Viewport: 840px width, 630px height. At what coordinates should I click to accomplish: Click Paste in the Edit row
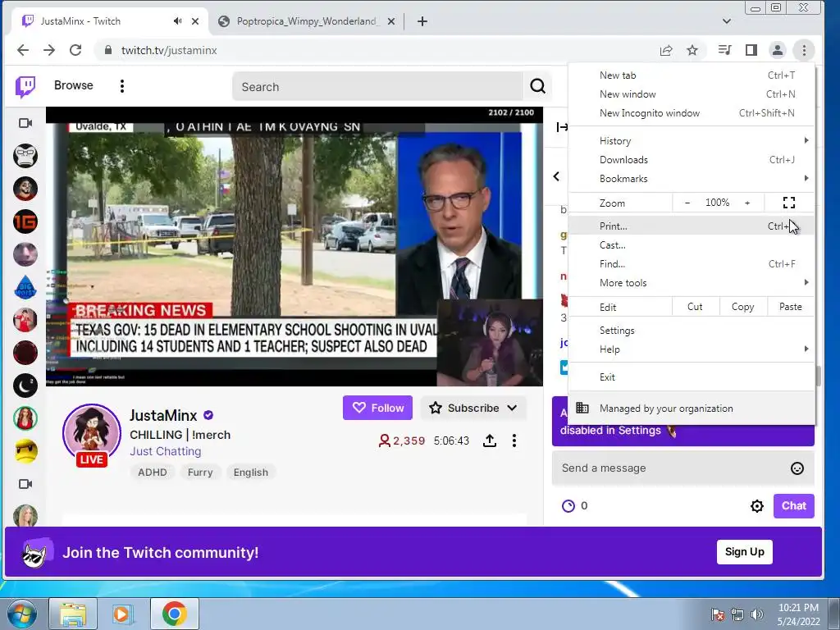pyautogui.click(x=790, y=307)
